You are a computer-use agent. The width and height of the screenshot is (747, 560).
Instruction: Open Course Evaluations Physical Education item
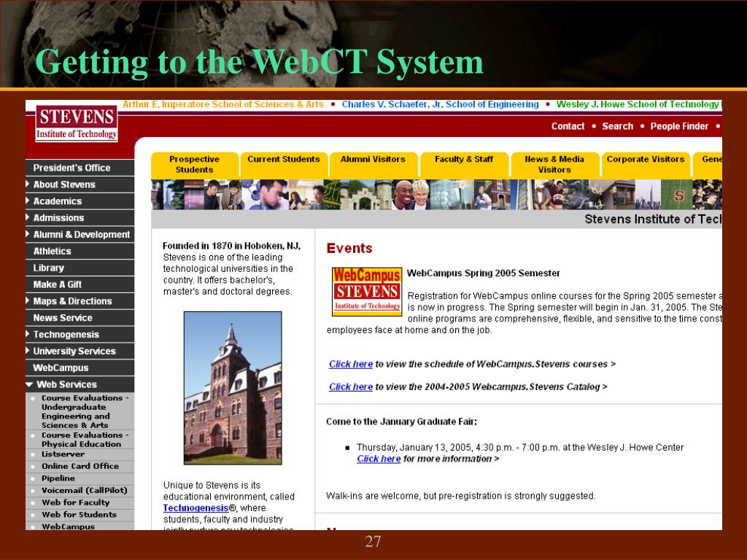point(85,440)
